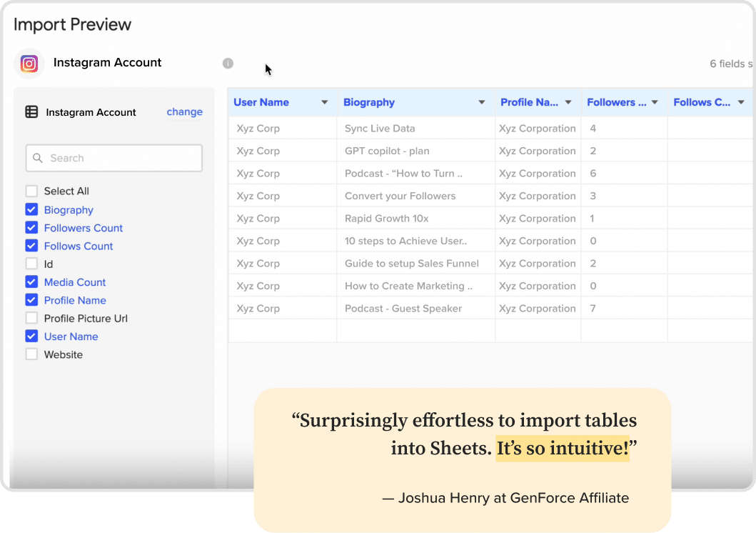Click Xyz Corp in the Sync Live Data row
The height and width of the screenshot is (533, 756).
[258, 129]
